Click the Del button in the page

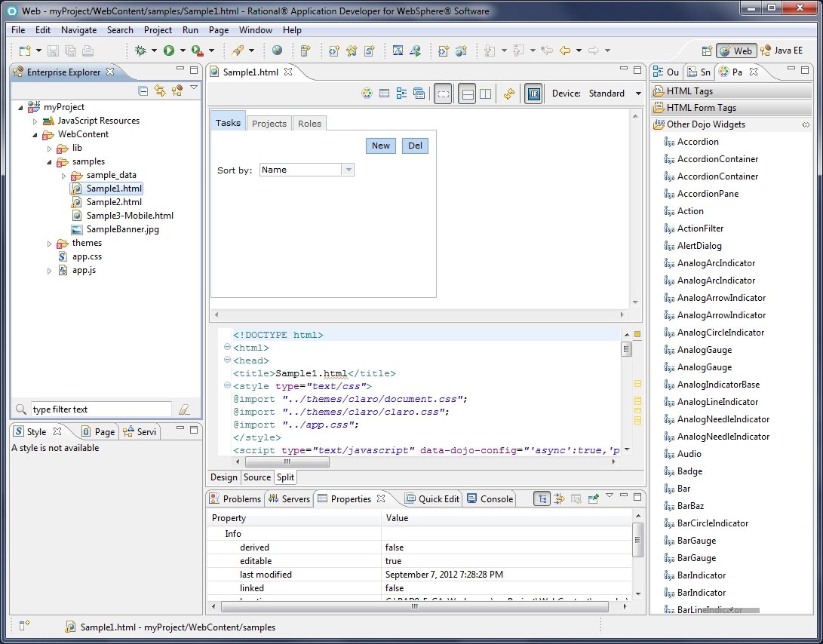pos(415,146)
